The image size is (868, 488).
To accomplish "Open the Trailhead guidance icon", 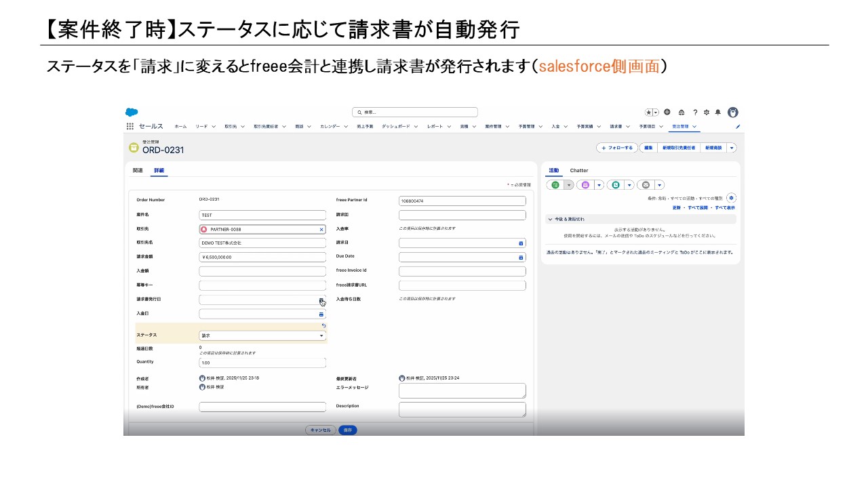I will [682, 113].
